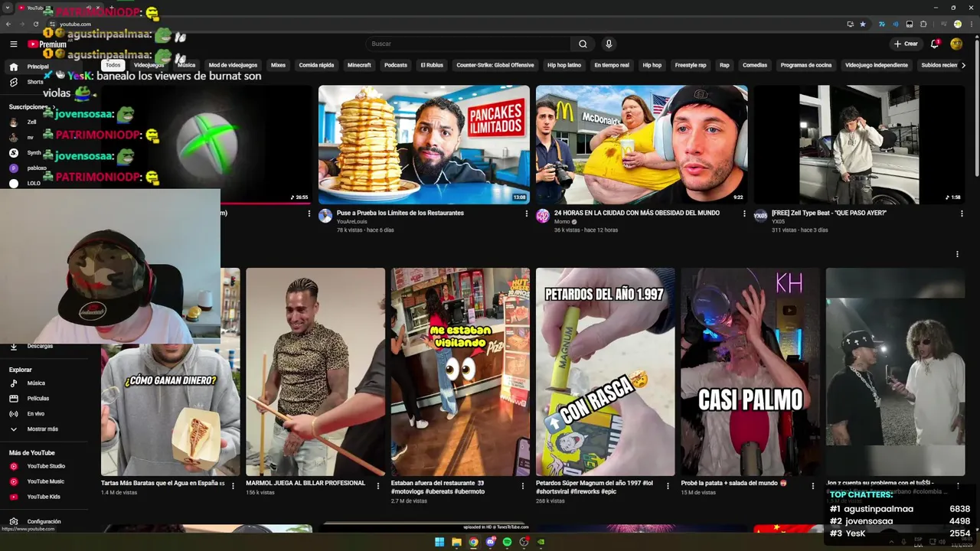This screenshot has width=980, height=551.
Task: Open the notifications bell
Action: (x=935, y=44)
